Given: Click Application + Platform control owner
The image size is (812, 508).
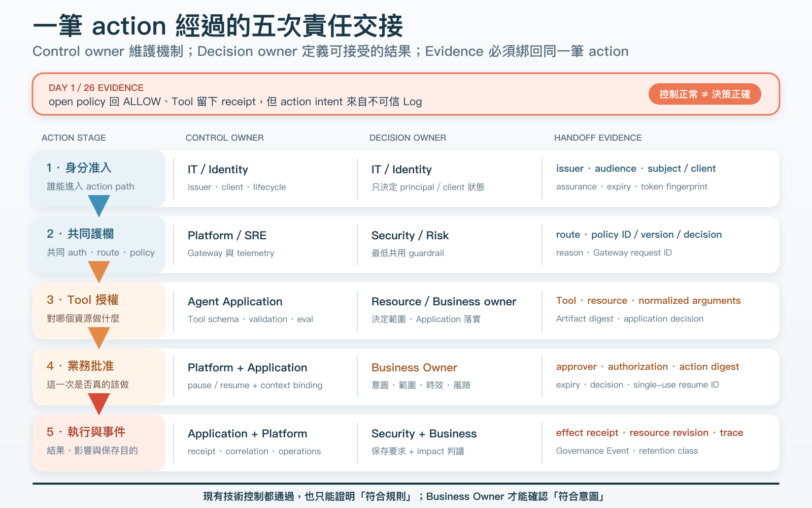Looking at the screenshot, I should (x=247, y=434).
